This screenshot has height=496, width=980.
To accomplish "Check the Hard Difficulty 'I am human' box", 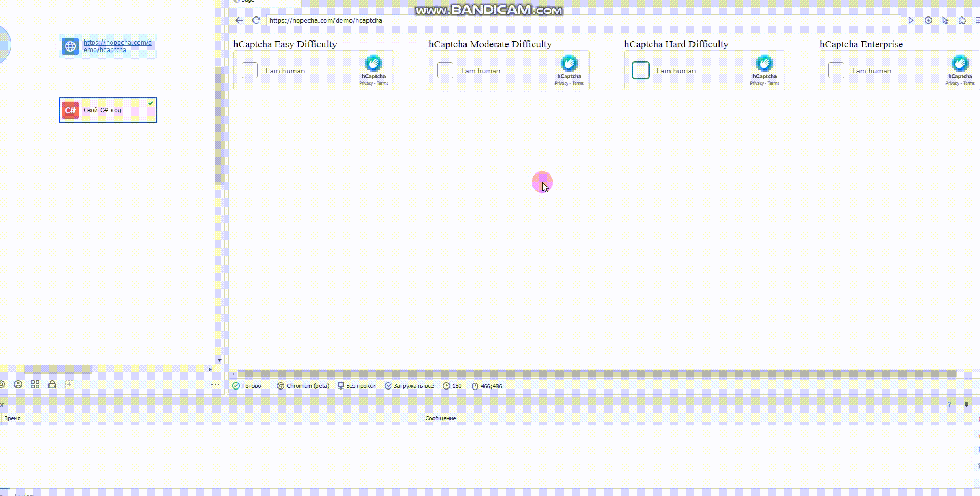I will [x=641, y=70].
